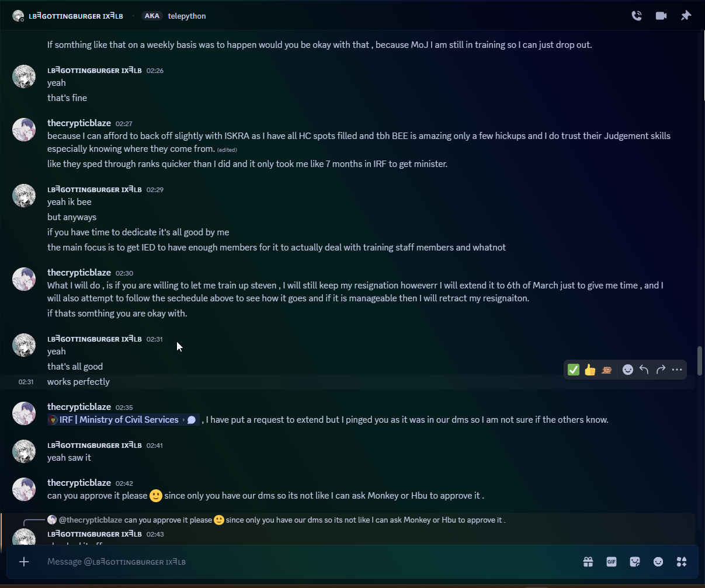This screenshot has width=705, height=588.
Task: React with the thumbs up emoji
Action: (590, 370)
